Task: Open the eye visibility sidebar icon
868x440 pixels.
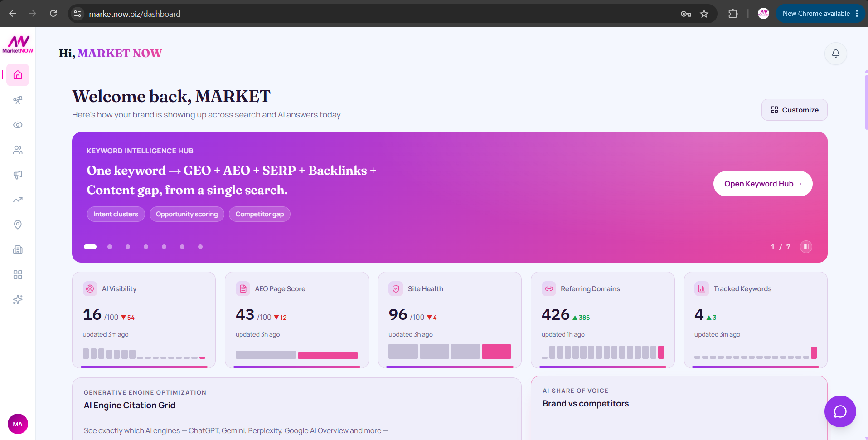Action: (x=18, y=125)
